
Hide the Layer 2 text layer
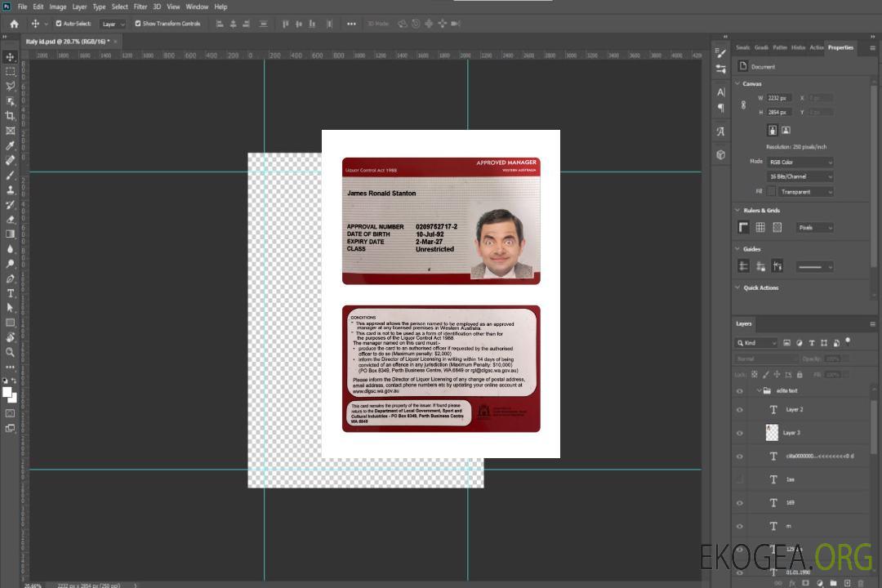(x=740, y=410)
